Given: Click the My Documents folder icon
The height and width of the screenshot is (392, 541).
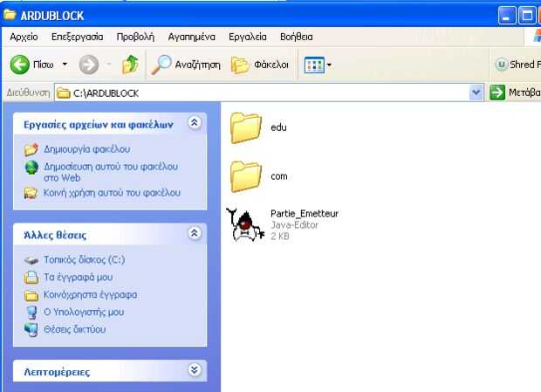Looking at the screenshot, I should click(x=31, y=278).
